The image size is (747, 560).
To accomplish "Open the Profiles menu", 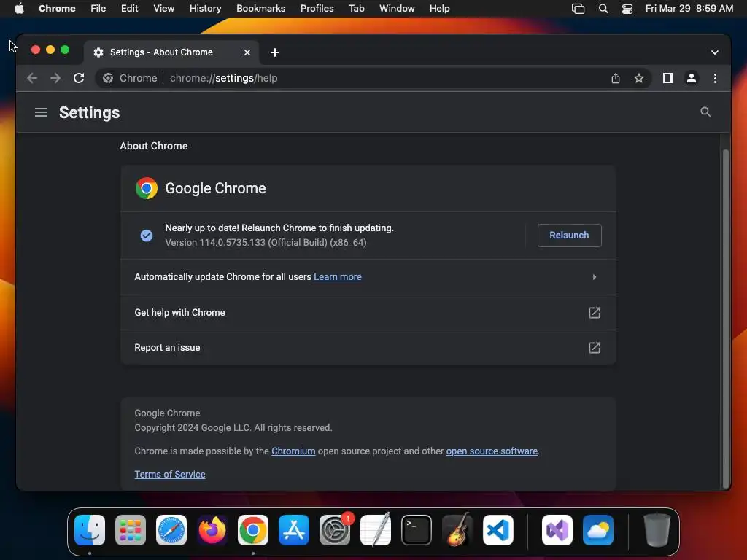I will pos(317,8).
